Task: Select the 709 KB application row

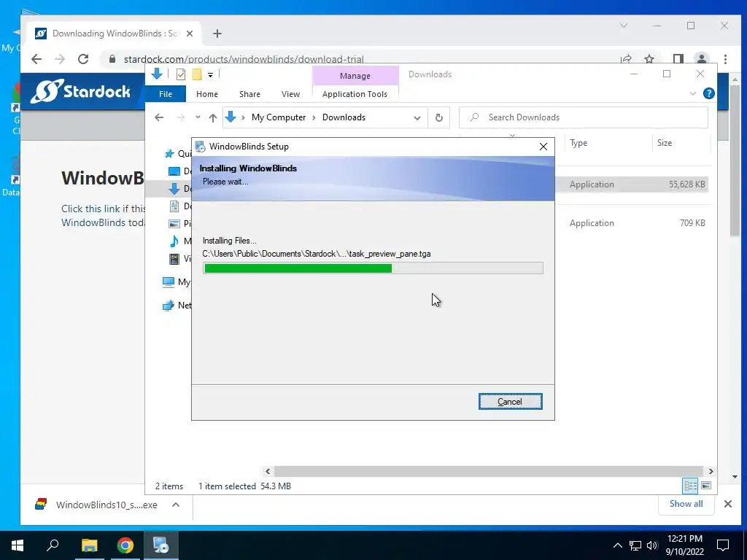Action: coord(631,223)
